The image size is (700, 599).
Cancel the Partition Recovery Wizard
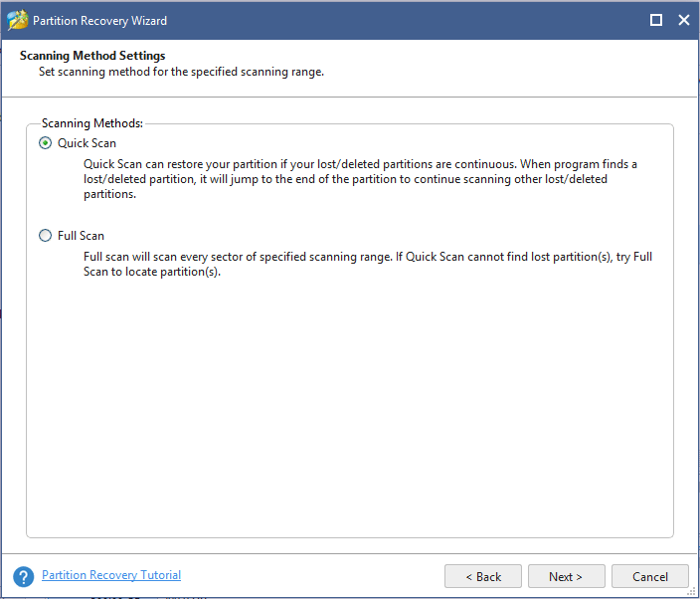click(649, 576)
